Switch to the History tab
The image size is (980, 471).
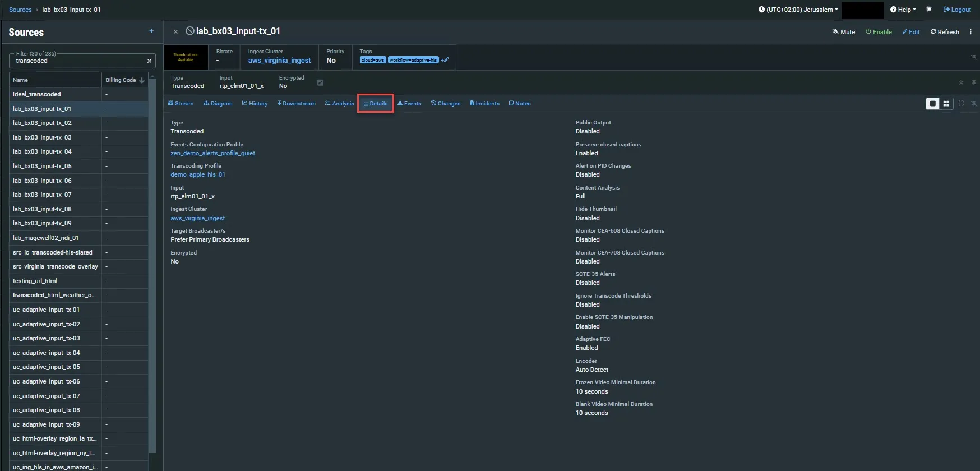click(x=255, y=104)
